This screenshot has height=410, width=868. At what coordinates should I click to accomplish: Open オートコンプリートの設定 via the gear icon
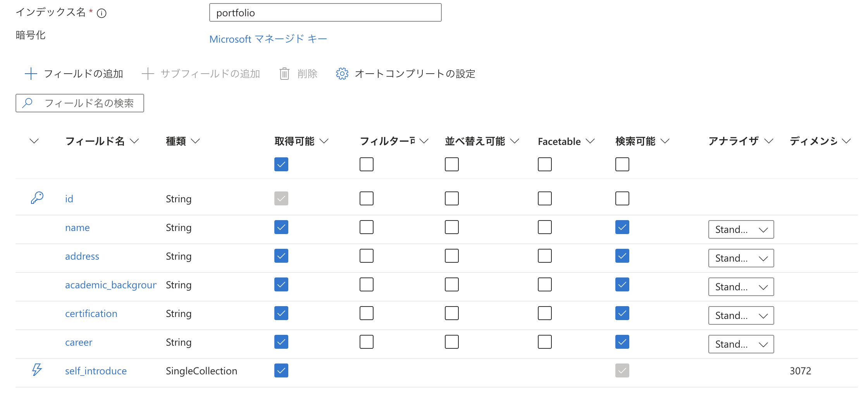tap(341, 74)
